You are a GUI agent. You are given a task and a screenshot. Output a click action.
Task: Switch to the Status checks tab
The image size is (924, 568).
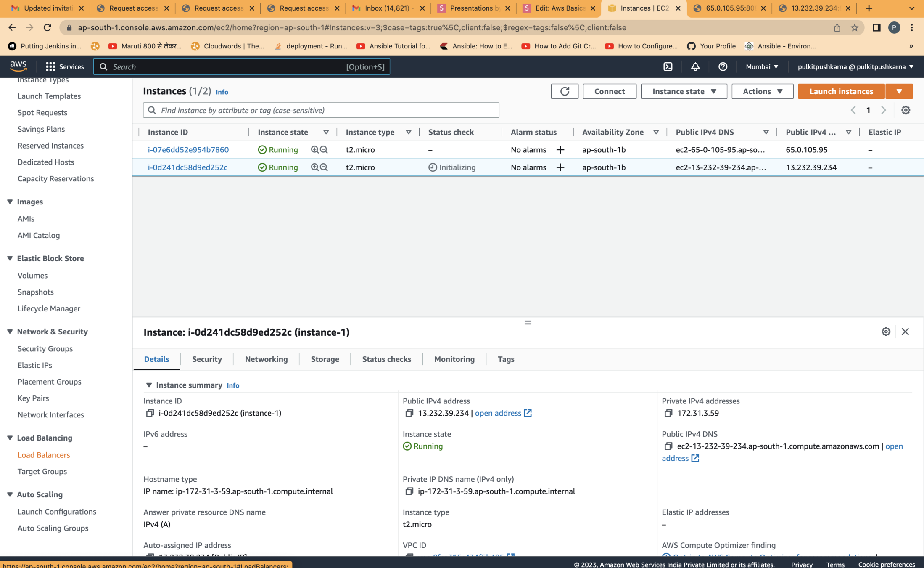pyautogui.click(x=386, y=359)
